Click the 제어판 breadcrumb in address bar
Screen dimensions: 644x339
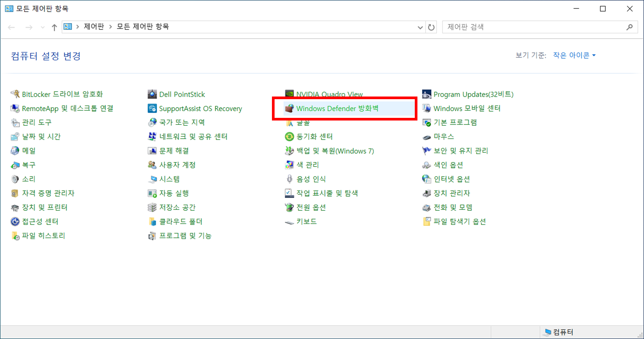94,27
